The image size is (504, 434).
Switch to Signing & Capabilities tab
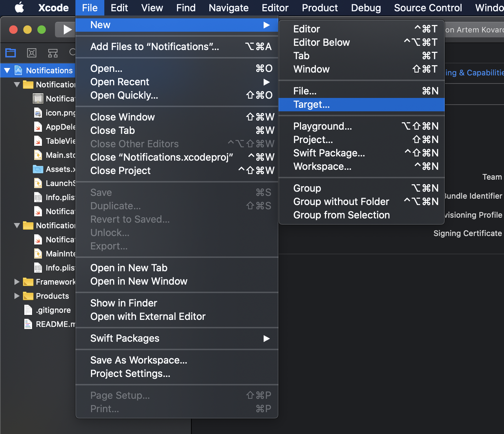click(474, 73)
